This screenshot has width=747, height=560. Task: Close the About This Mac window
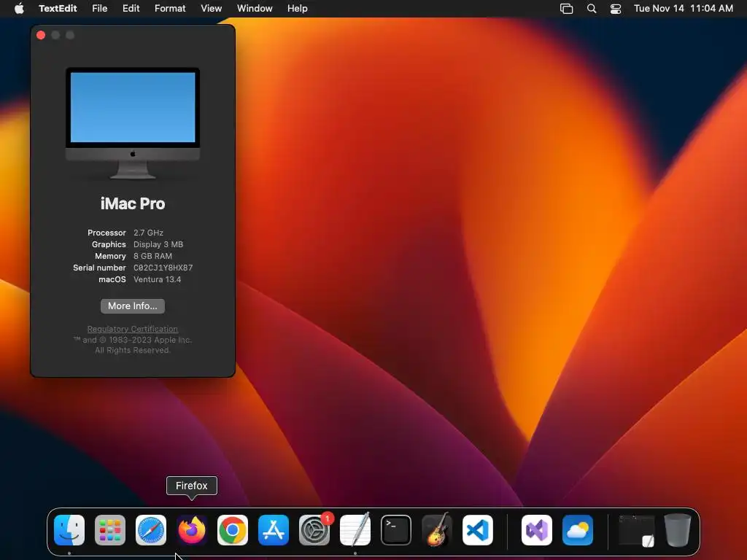tap(41, 35)
